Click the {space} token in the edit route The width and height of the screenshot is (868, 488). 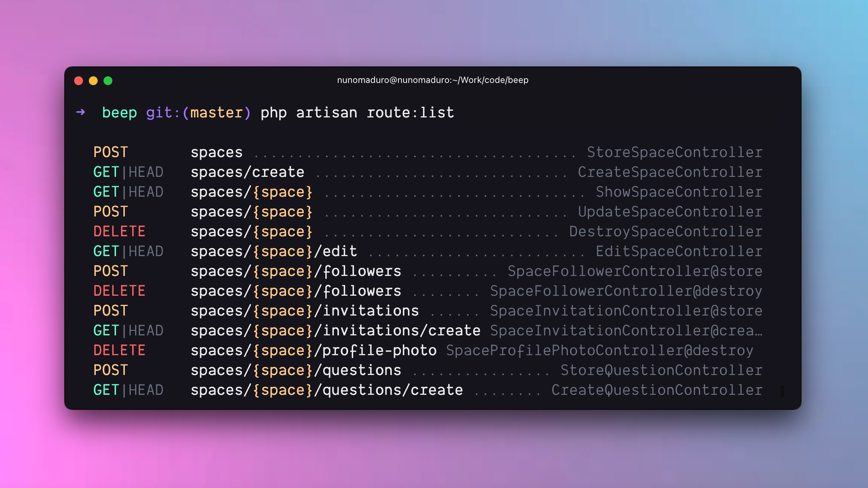click(283, 251)
